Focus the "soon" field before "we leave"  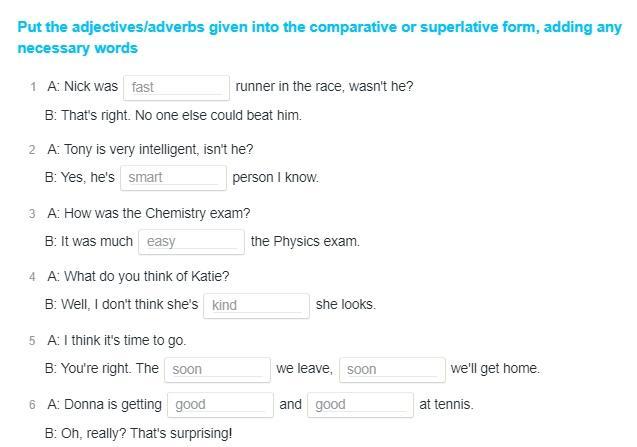point(217,369)
